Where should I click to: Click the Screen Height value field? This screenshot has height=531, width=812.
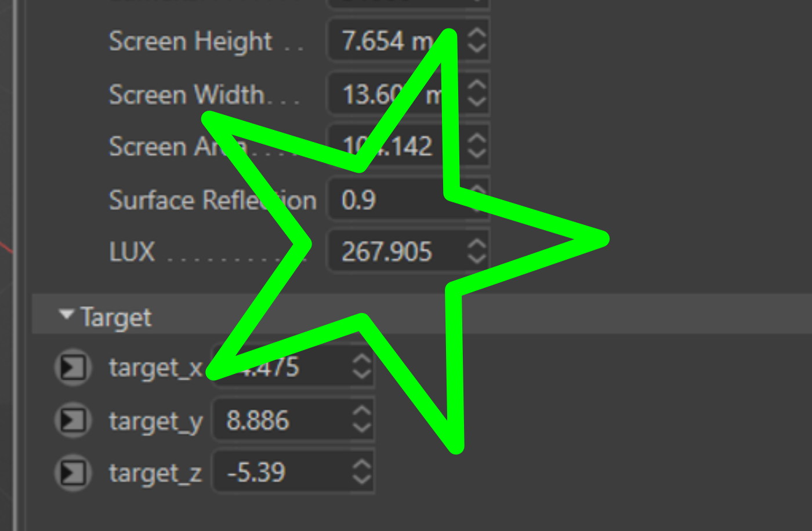[408, 41]
